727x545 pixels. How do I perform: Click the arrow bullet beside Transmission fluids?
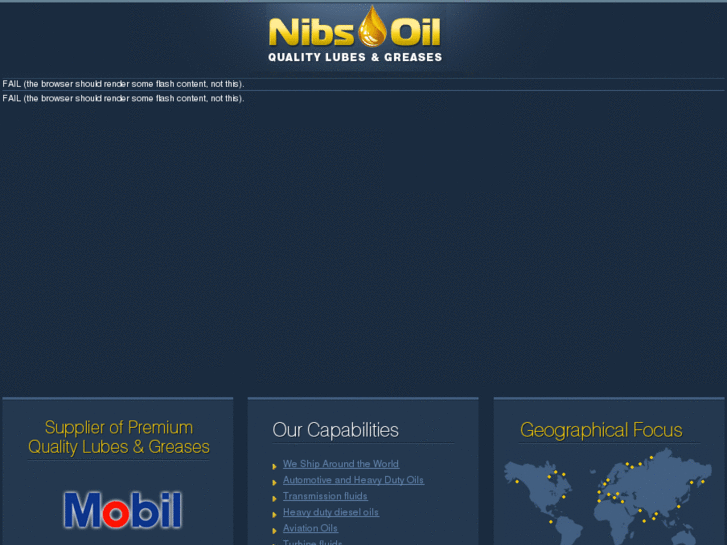click(x=274, y=499)
